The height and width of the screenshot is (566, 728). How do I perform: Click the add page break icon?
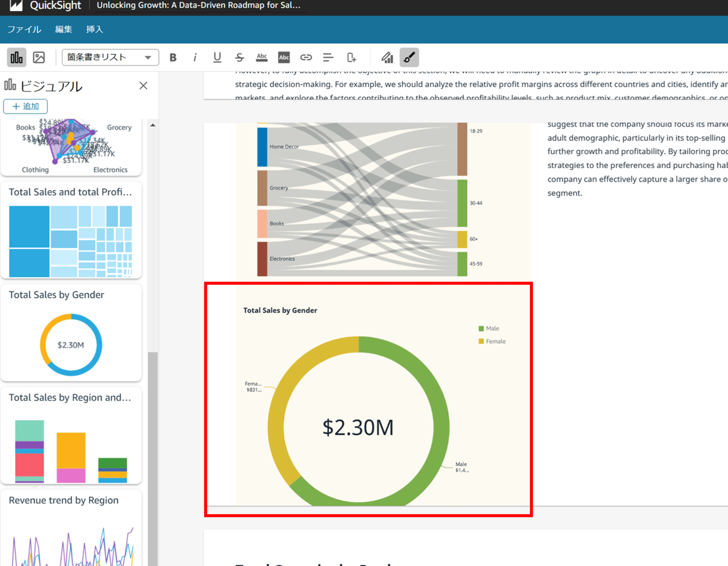351,57
